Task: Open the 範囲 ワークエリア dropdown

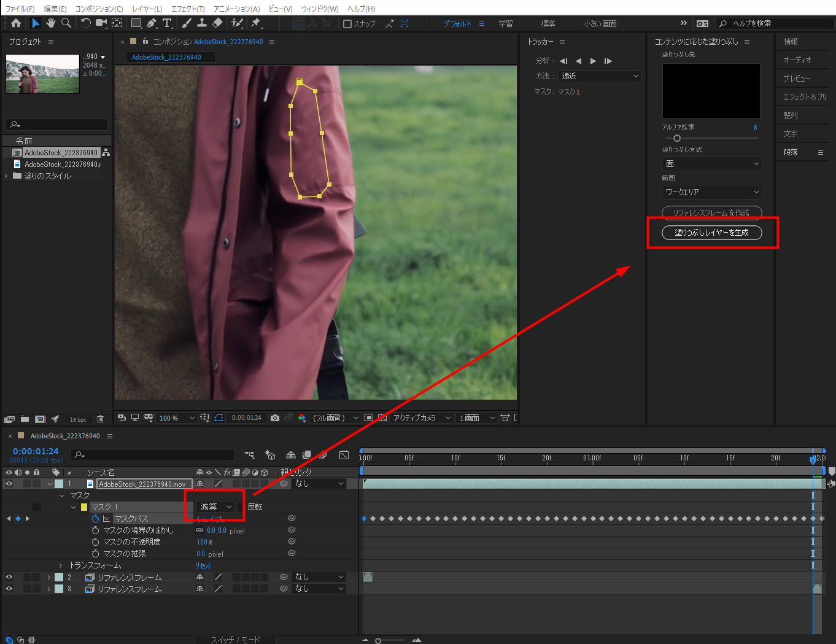Action: click(x=711, y=192)
